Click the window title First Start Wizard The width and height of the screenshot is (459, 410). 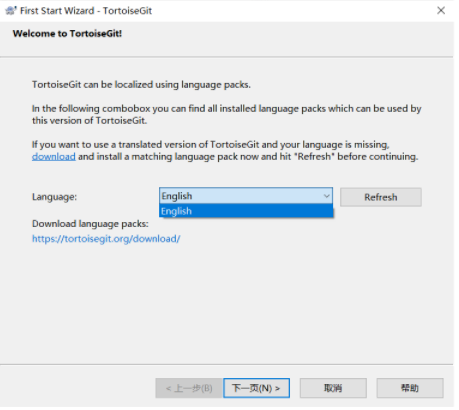tap(86, 11)
